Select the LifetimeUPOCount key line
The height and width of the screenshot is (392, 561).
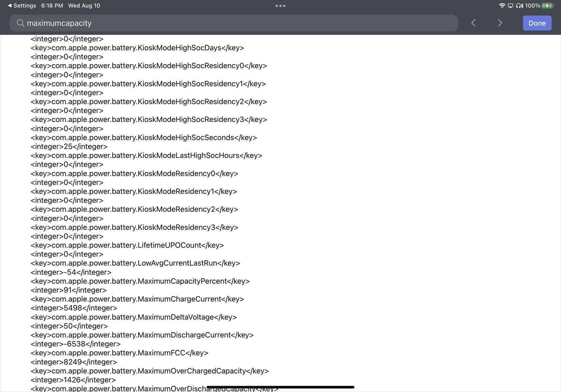click(x=127, y=245)
